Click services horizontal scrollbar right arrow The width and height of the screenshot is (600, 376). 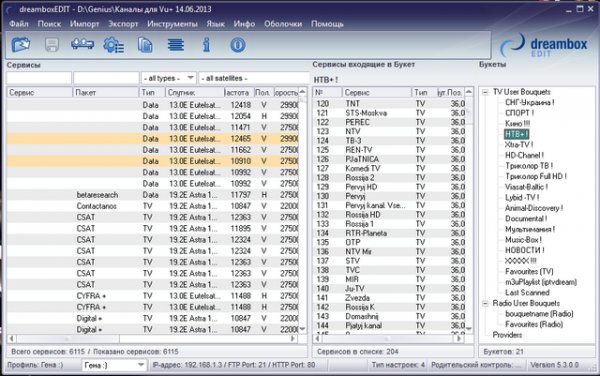click(293, 339)
